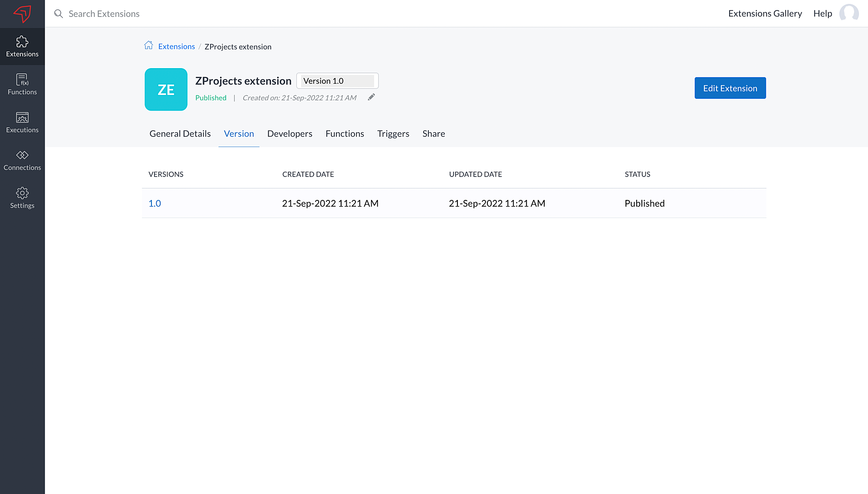Click the Zoho Flow logo icon

tap(22, 13)
